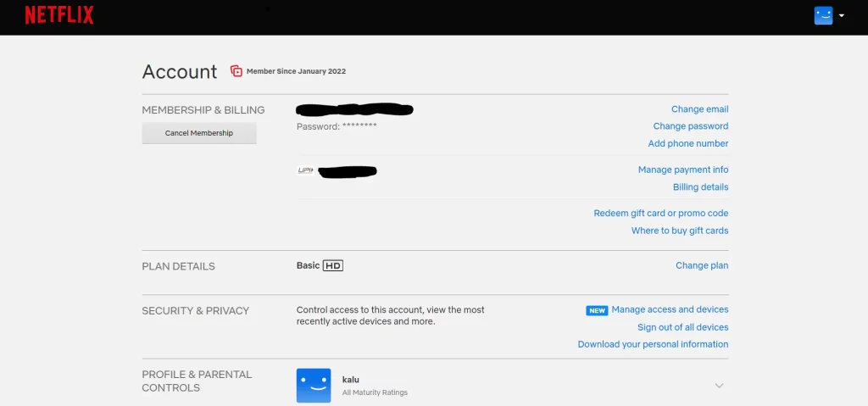Open Where to buy gift cards
The height and width of the screenshot is (406, 868).
(680, 231)
